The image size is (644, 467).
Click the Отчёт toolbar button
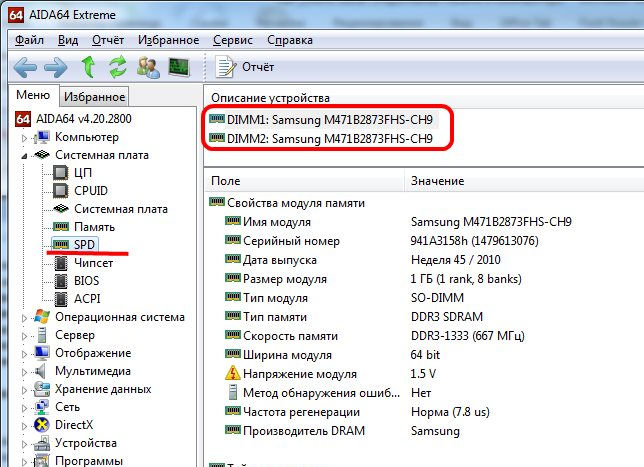(245, 67)
